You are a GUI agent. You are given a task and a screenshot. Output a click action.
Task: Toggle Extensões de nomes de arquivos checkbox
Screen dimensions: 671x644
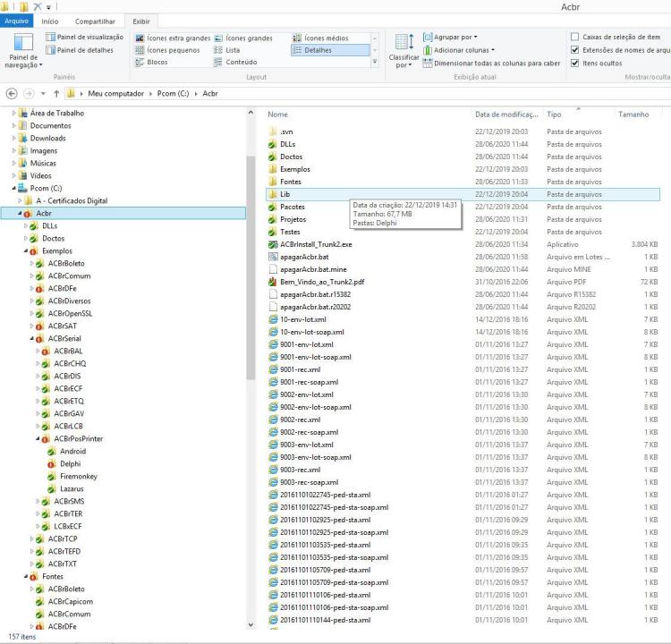(574, 50)
